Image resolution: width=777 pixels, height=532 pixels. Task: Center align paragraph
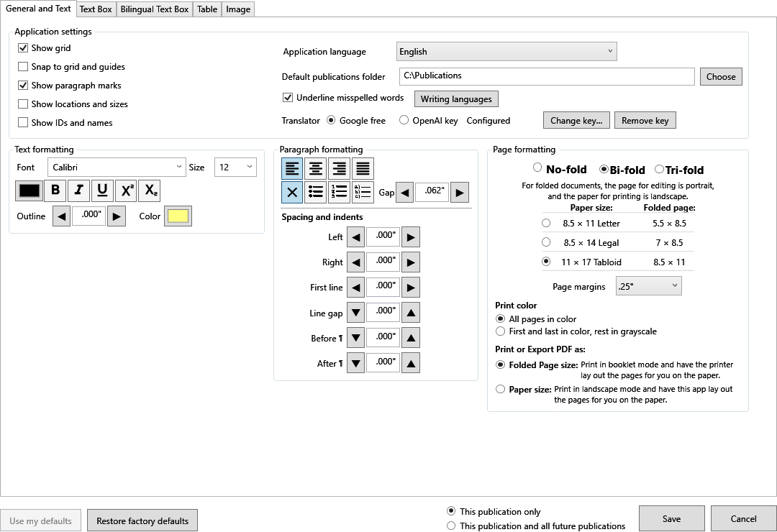point(316,168)
